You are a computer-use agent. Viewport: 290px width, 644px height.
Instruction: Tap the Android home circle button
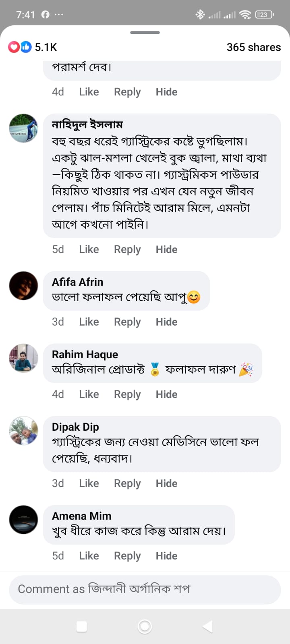[145, 626]
